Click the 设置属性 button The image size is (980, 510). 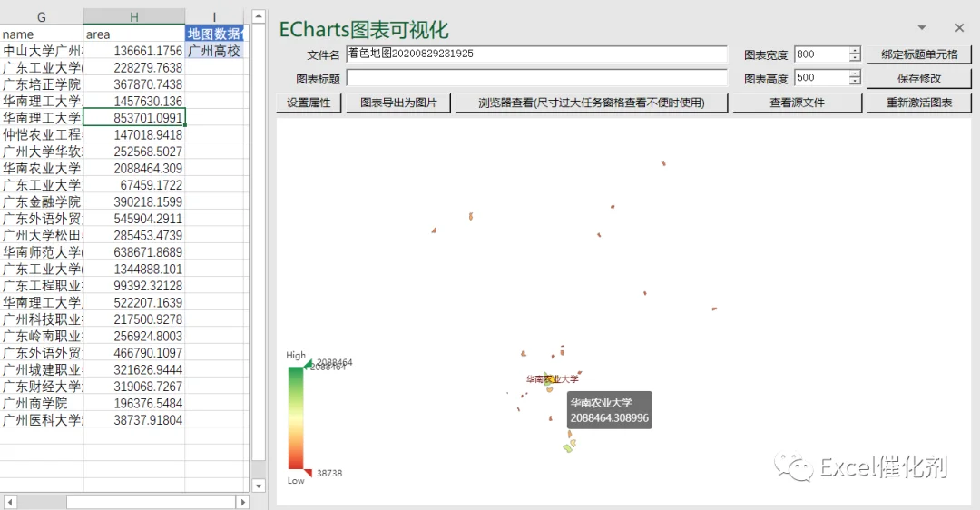tap(309, 103)
